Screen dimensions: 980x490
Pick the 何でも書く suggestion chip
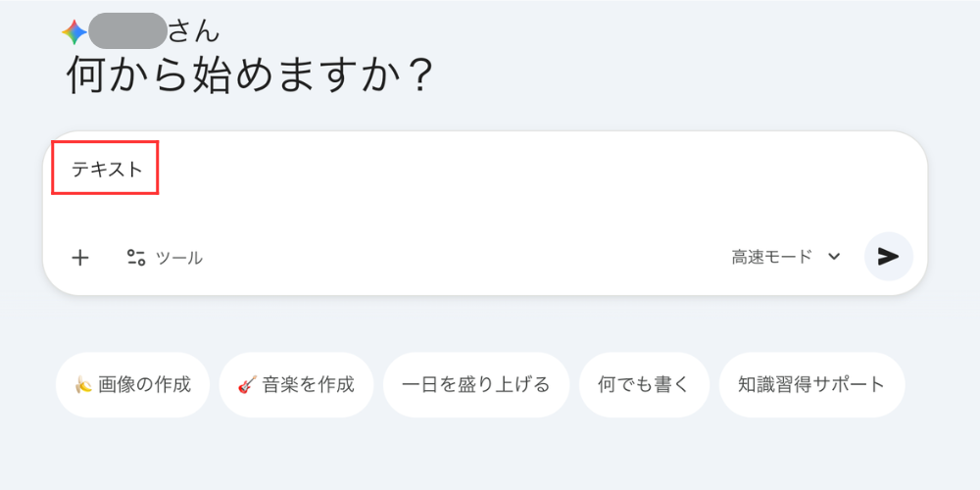(x=644, y=384)
